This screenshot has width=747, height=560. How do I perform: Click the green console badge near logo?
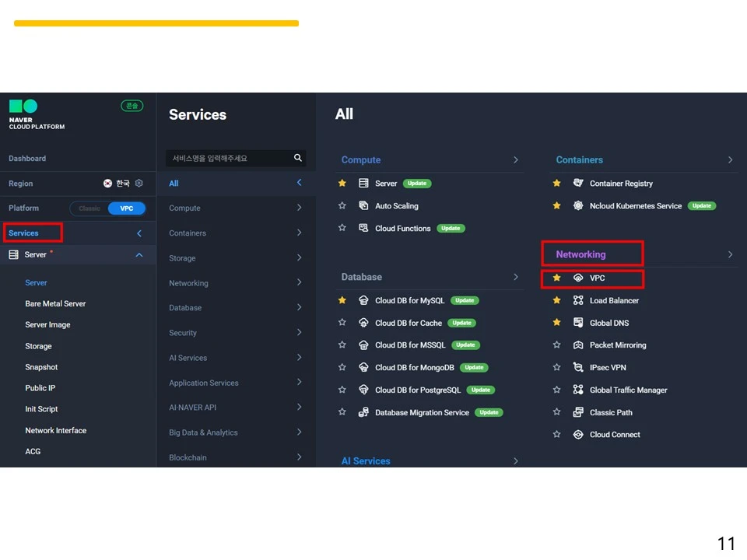(x=132, y=106)
